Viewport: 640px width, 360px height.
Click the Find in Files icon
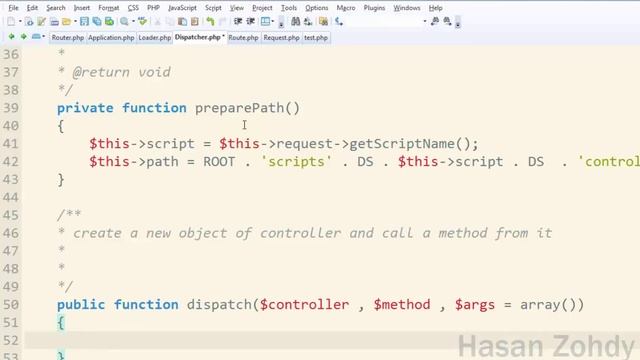coord(323,22)
